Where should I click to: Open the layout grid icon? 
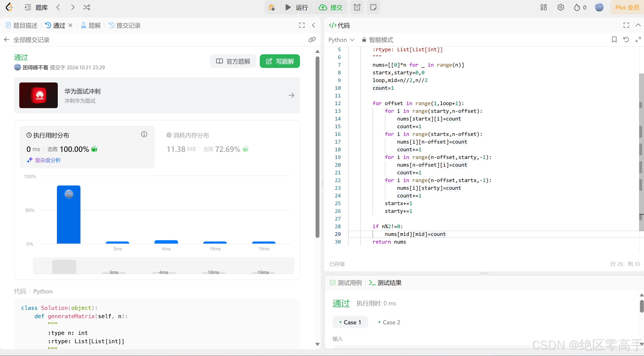(543, 7)
